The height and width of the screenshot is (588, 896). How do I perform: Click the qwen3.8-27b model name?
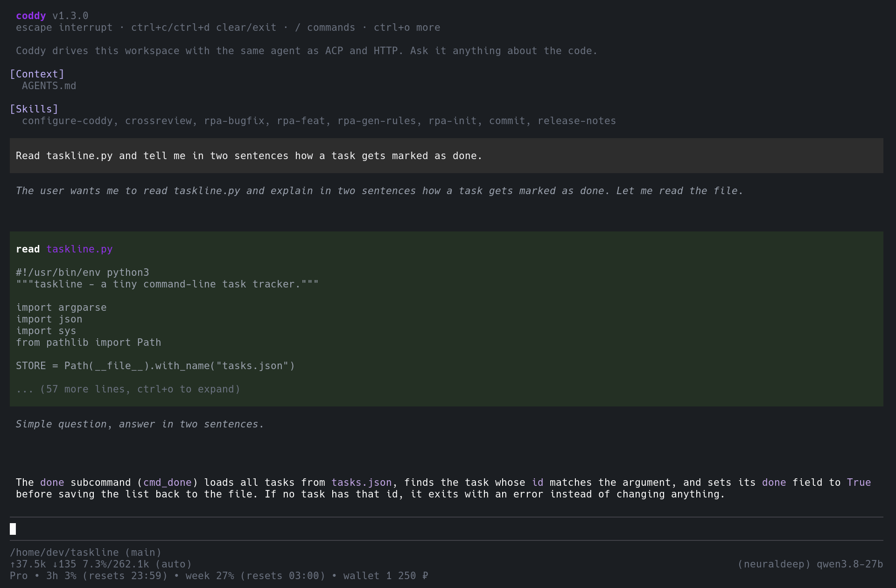click(x=850, y=564)
